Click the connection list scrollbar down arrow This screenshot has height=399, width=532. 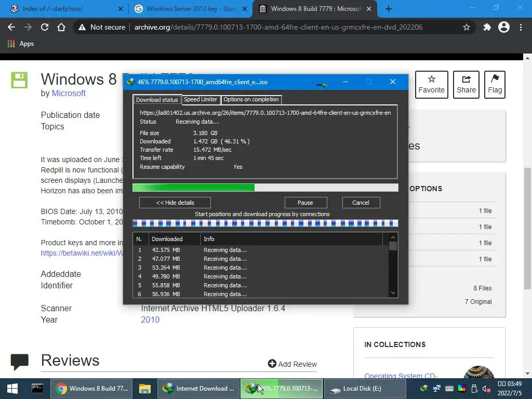[x=393, y=293]
